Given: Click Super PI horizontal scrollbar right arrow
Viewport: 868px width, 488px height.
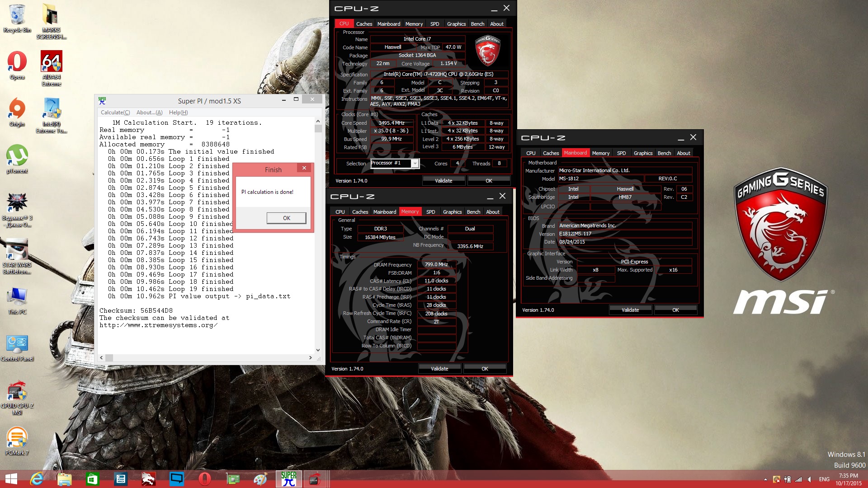Looking at the screenshot, I should (310, 357).
